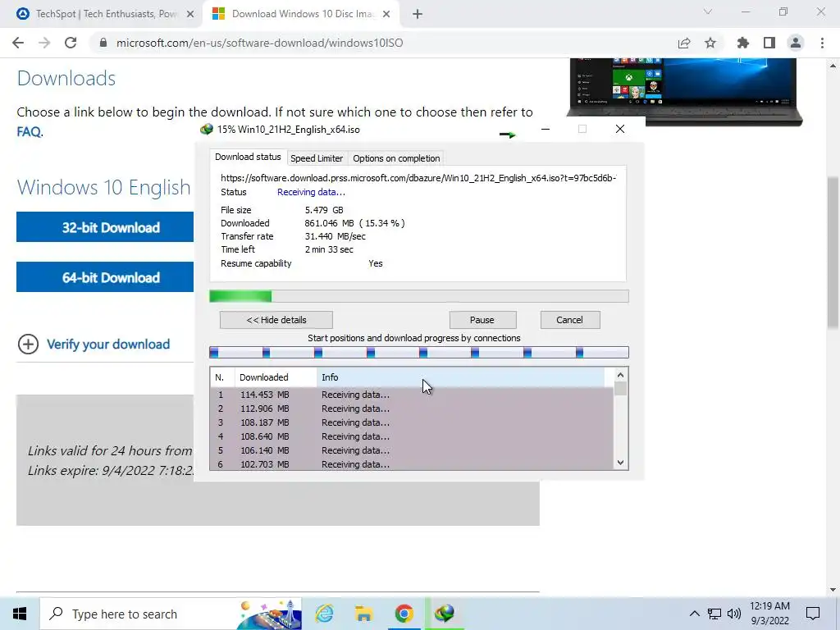The width and height of the screenshot is (840, 630).
Task: Click the Internet Download Manager taskbar icon
Action: [444, 614]
